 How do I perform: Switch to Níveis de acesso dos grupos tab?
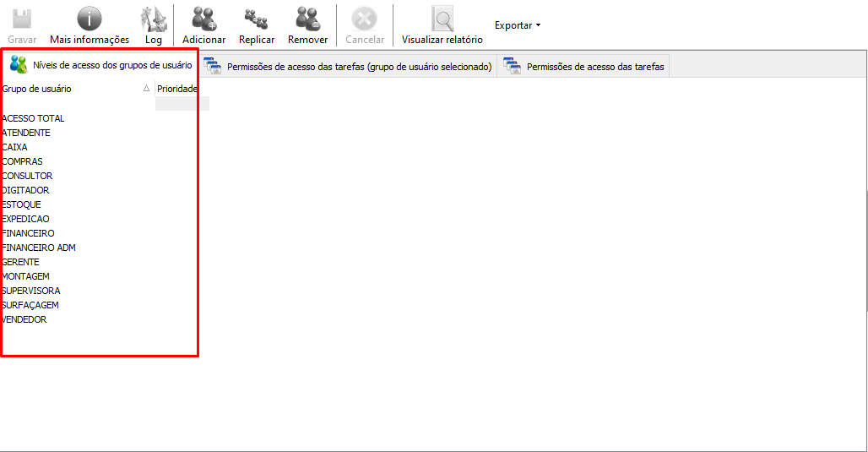101,65
